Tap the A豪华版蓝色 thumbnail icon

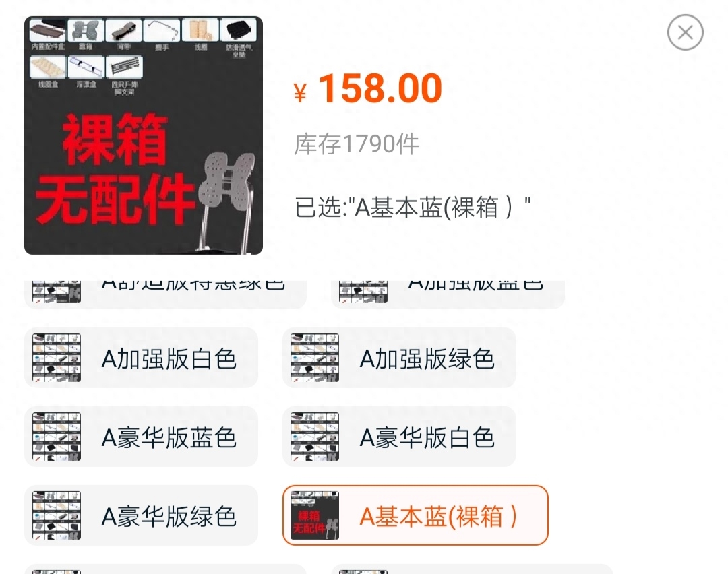tap(57, 437)
